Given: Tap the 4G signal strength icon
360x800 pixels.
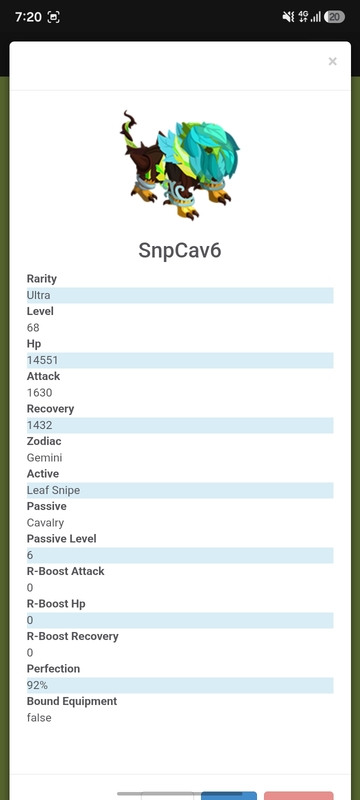Looking at the screenshot, I should pos(310,17).
